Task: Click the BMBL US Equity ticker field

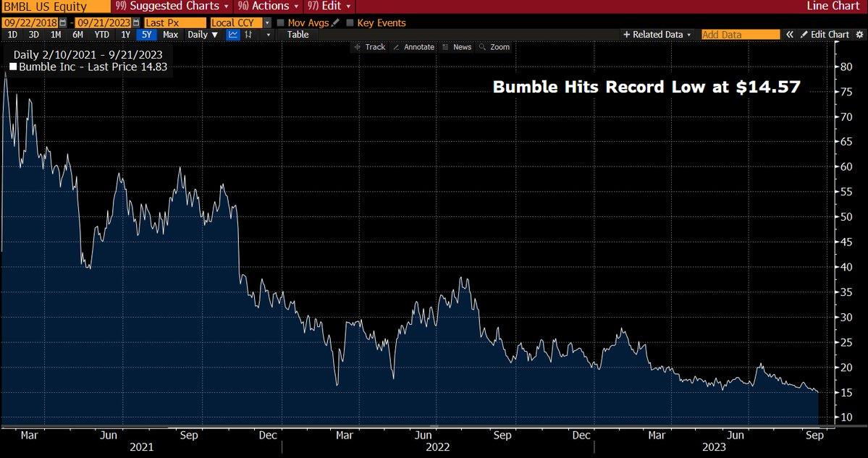Action: (x=54, y=7)
